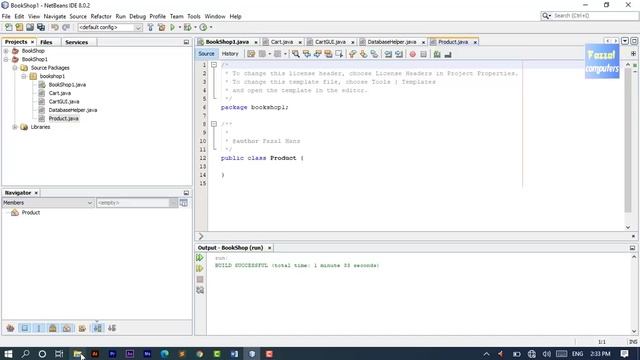Toggle Show Static Members in Navigator
This screenshot has width=640, height=360.
click(39, 328)
